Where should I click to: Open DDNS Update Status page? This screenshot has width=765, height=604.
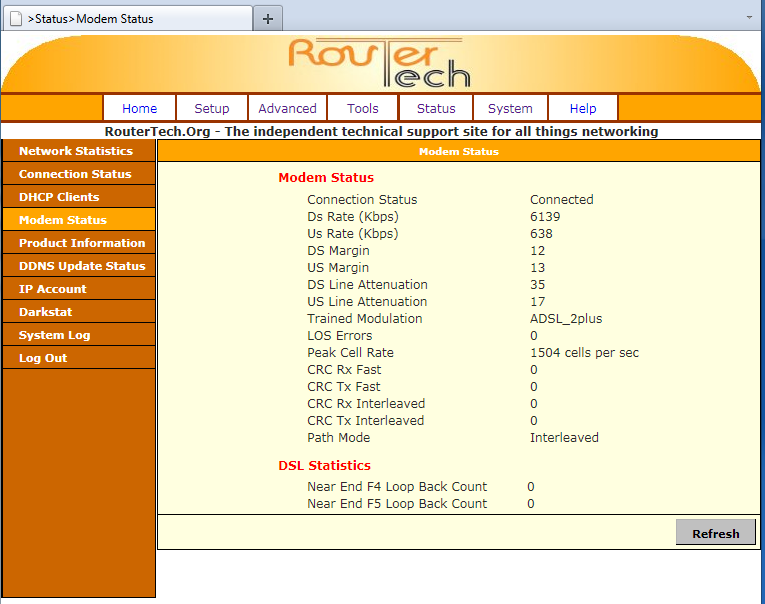point(79,265)
